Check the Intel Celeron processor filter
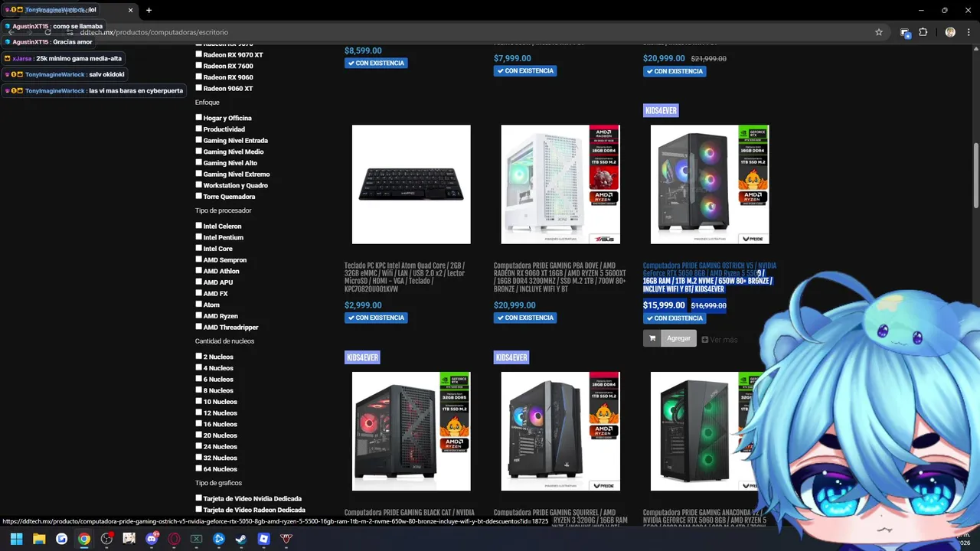Image resolution: width=980 pixels, height=551 pixels. [199, 226]
